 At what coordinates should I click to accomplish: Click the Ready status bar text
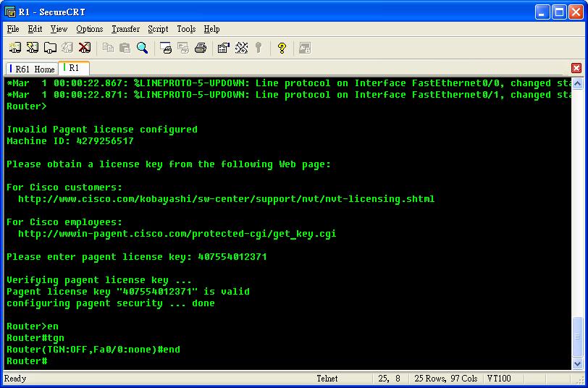tap(15, 379)
